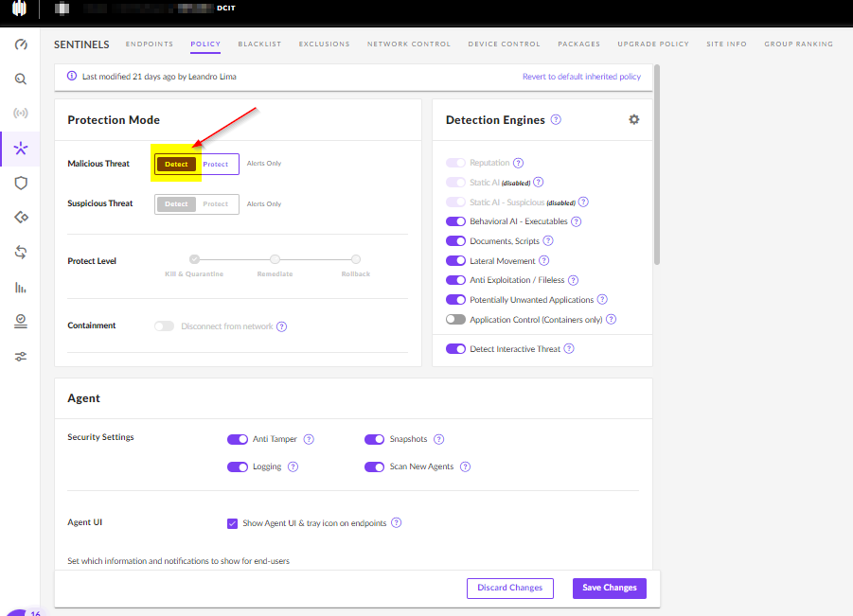Viewport: 853px width, 616px height.
Task: Toggle Anti Tamper security setting
Action: click(x=238, y=439)
